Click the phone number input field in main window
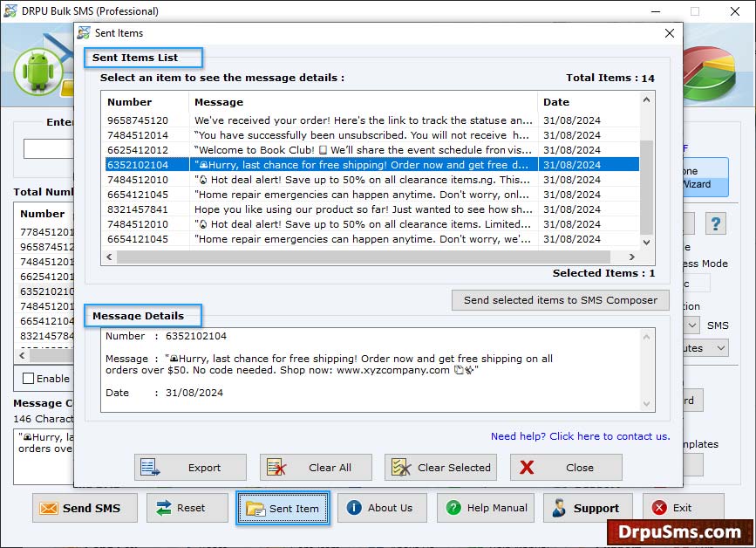The height and width of the screenshot is (548, 756). [x=49, y=149]
